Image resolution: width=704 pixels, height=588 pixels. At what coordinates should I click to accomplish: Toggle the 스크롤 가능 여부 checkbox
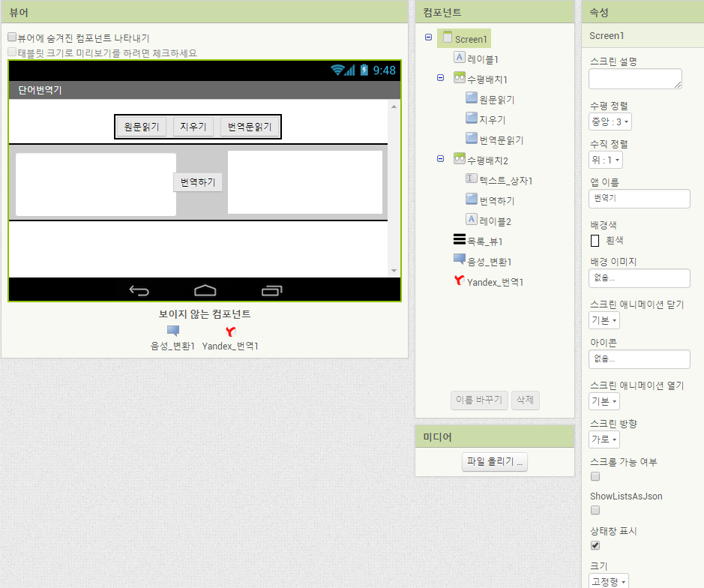(595, 476)
